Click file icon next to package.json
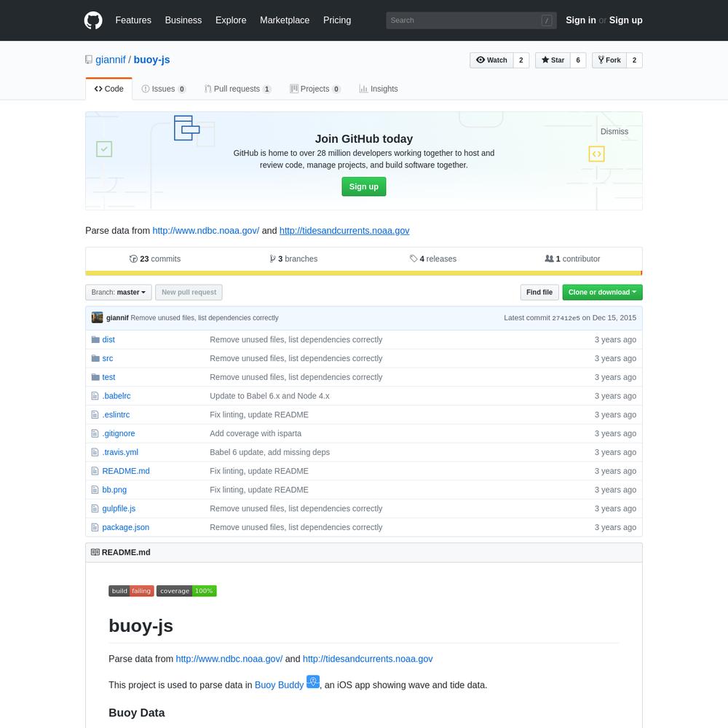This screenshot has height=728, width=728. 95,527
